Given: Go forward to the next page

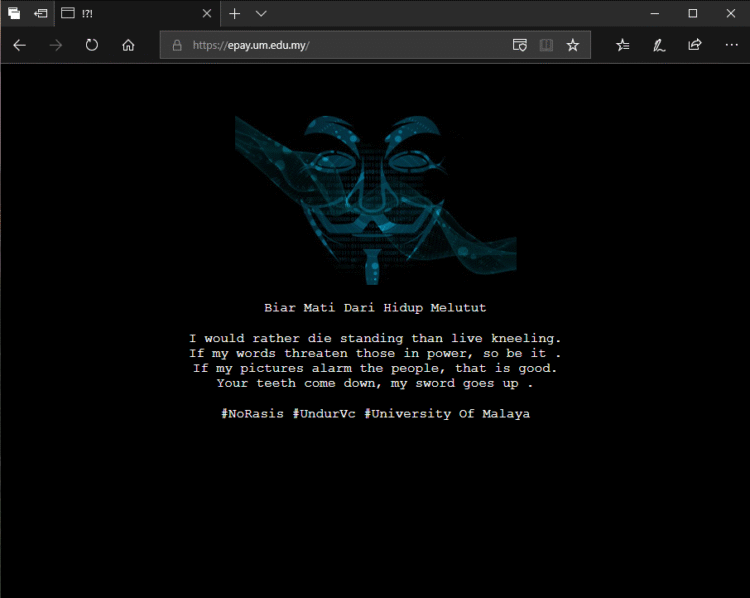Looking at the screenshot, I should pyautogui.click(x=56, y=45).
